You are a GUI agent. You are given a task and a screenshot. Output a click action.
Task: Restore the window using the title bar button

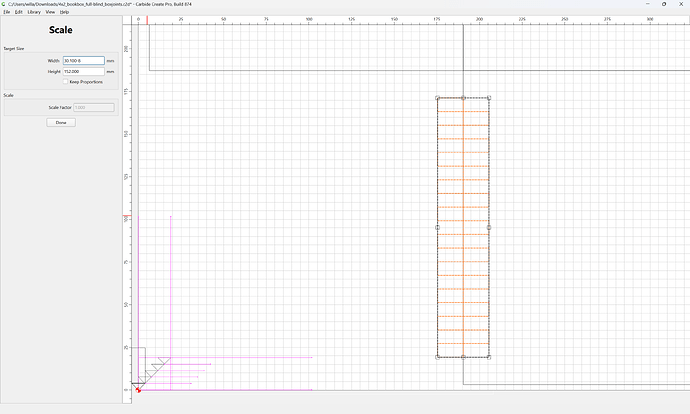pyautogui.click(x=664, y=4)
